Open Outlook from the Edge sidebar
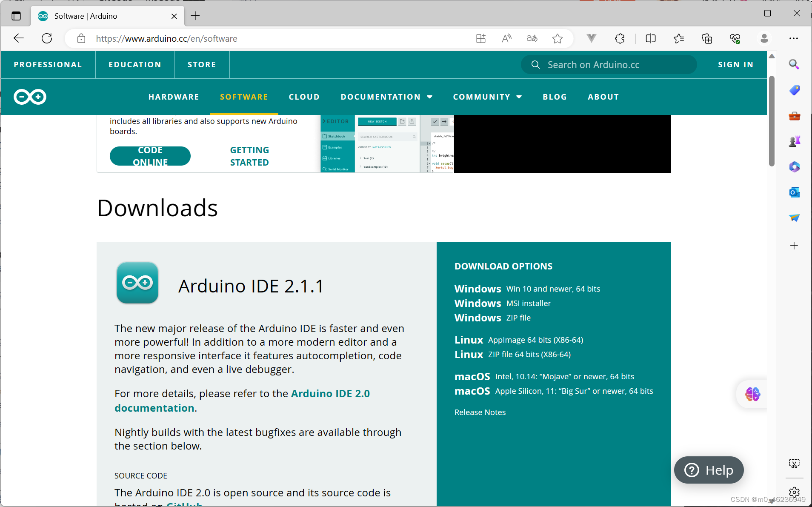 click(x=794, y=192)
